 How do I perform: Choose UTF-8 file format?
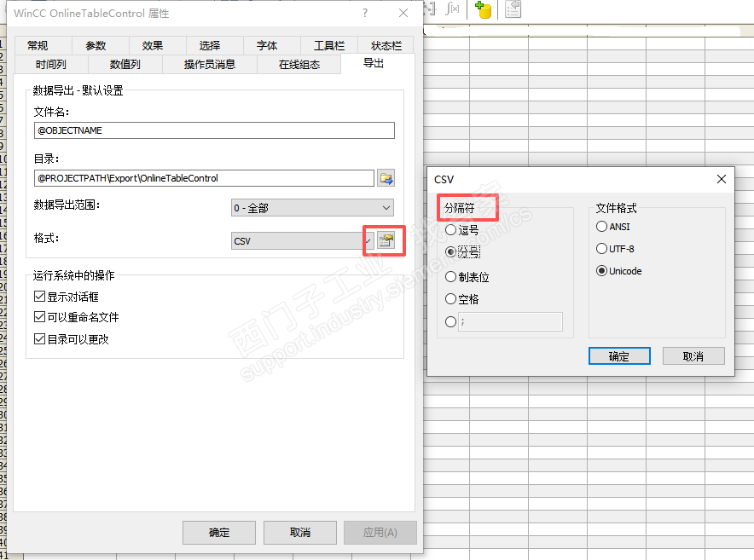coord(615,249)
